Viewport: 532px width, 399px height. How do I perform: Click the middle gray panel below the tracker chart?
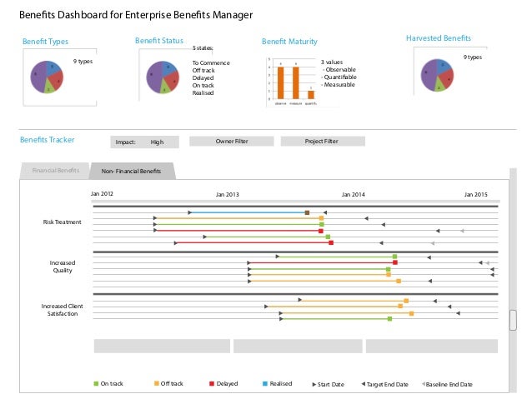[298, 347]
